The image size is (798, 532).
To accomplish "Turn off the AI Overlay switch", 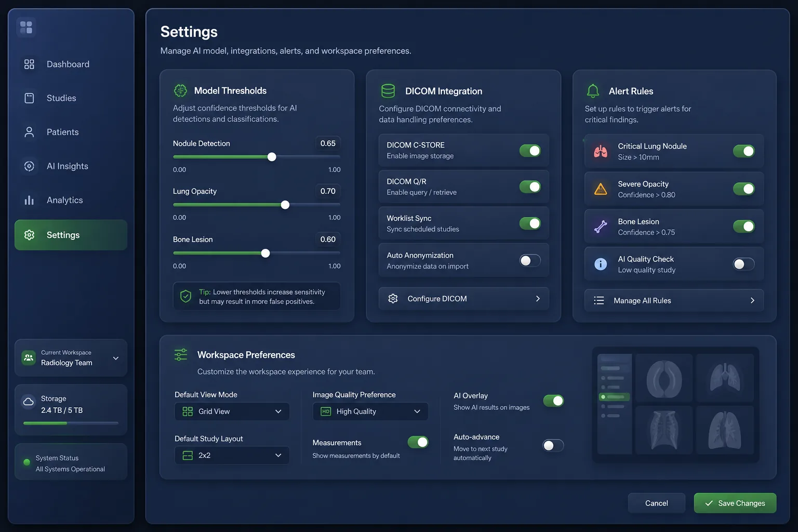I will point(553,401).
